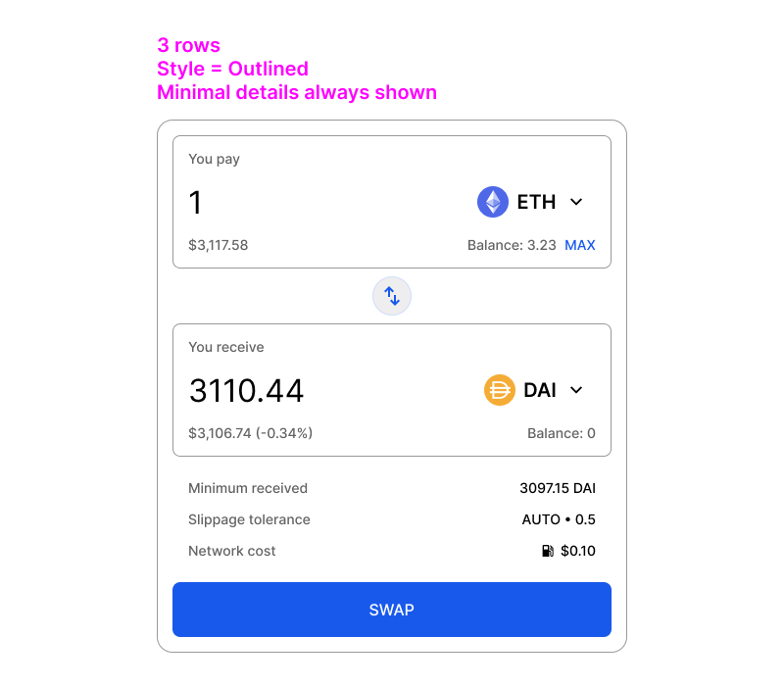This screenshot has height=686, width=784.
Task: Click the $3,117.58 fiat value
Action: [218, 245]
